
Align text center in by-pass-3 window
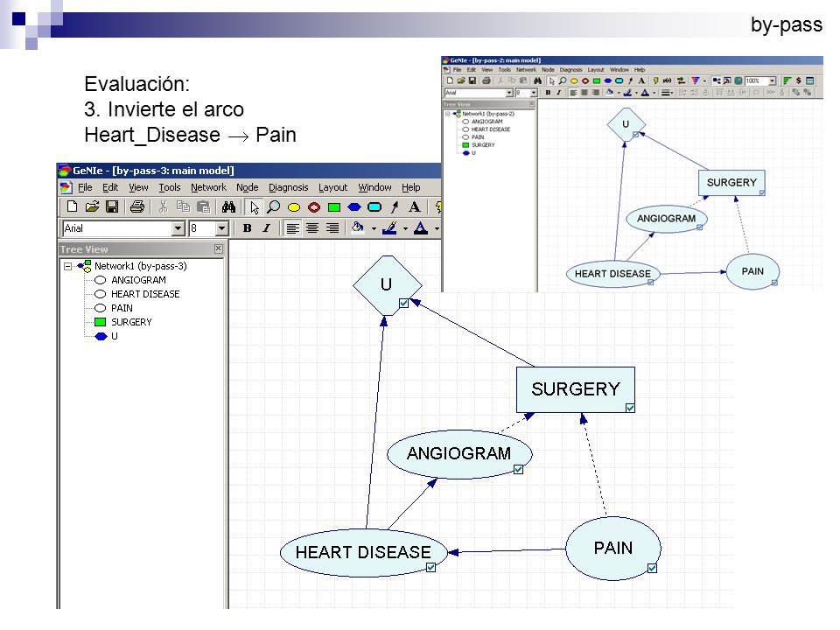(312, 228)
